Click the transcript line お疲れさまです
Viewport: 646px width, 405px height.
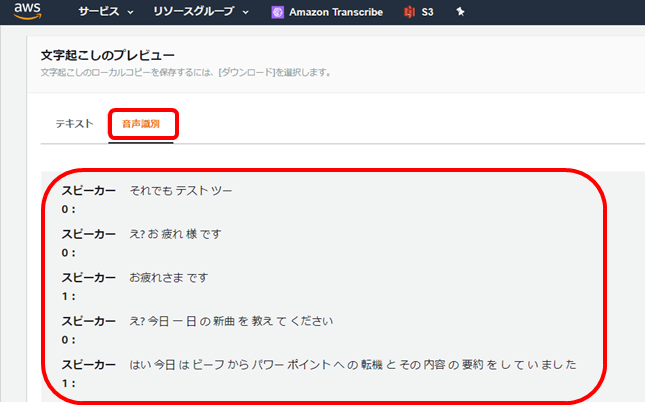click(169, 277)
